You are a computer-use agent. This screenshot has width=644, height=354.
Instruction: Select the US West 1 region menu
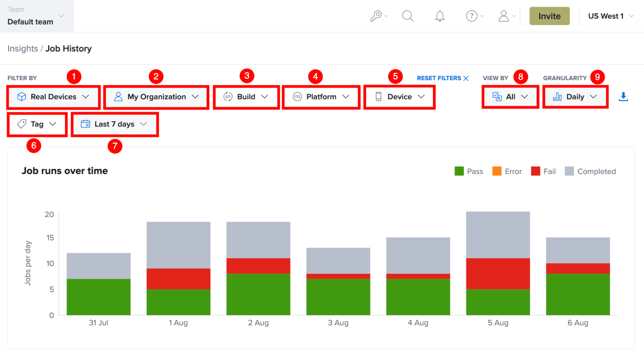611,16
